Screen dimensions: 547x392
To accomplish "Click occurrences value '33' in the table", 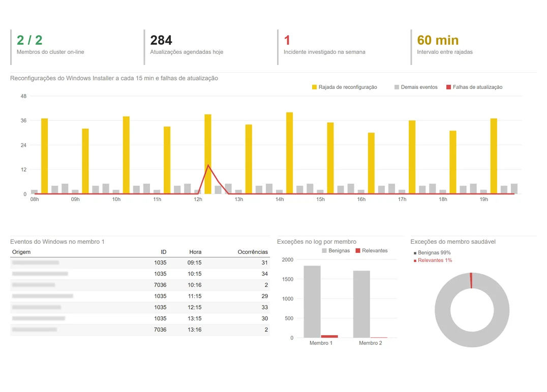I will tap(265, 307).
